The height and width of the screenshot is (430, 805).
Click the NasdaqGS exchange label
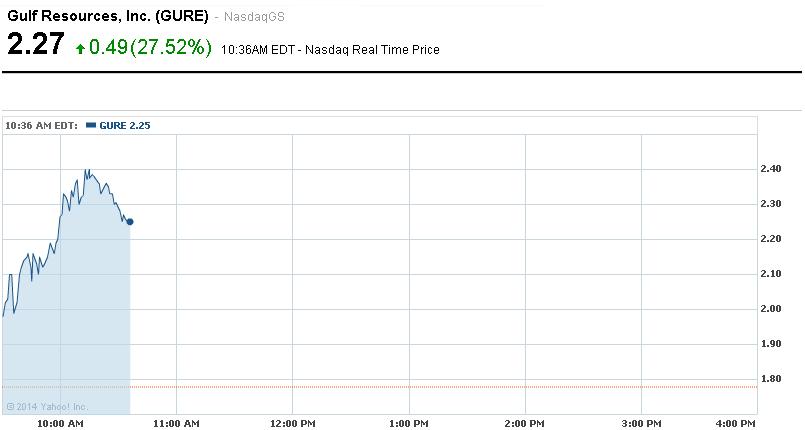click(x=254, y=18)
